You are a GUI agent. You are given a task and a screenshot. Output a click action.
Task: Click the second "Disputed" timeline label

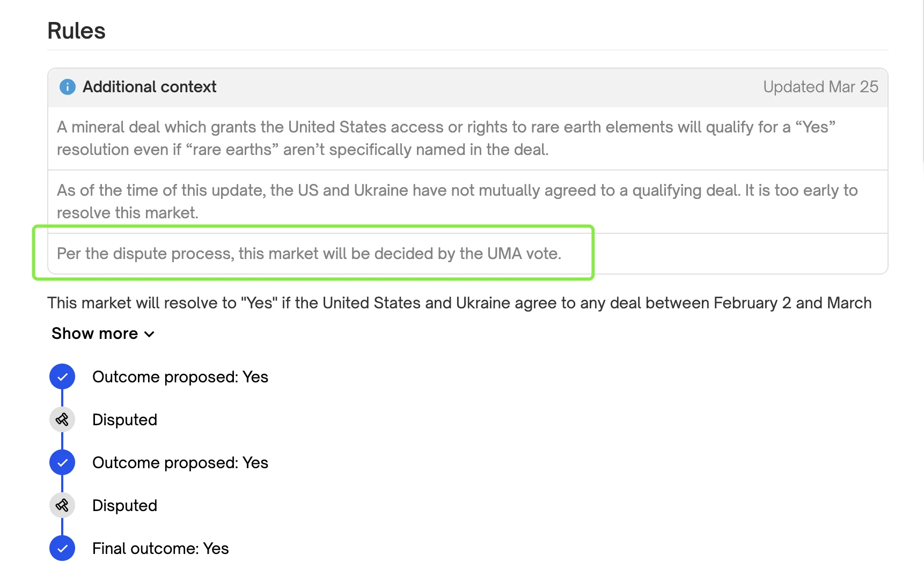pyautogui.click(x=124, y=506)
